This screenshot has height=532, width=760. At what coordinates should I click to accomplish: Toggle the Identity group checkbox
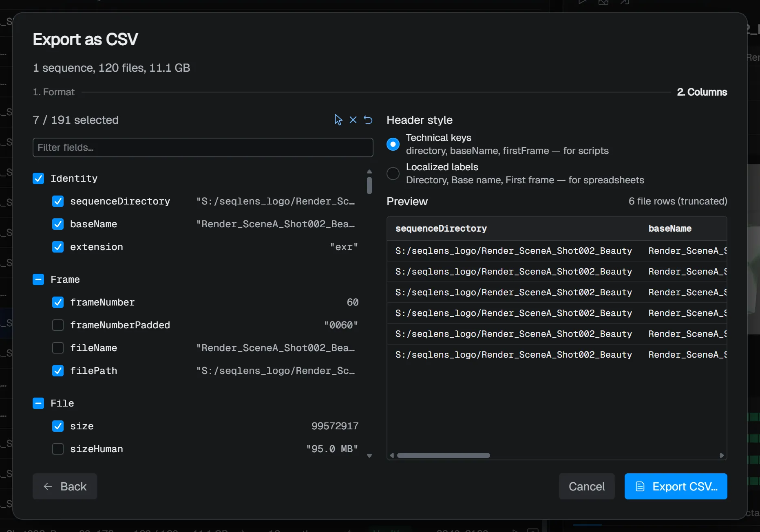point(38,178)
